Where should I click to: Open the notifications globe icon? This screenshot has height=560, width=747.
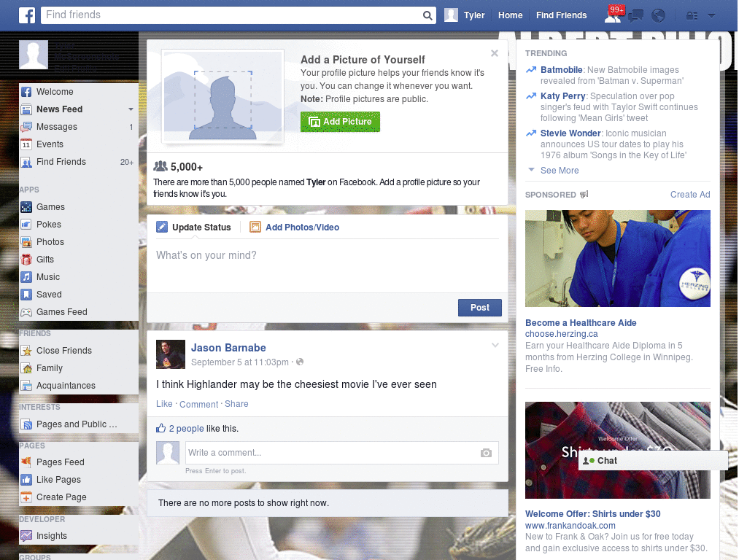[659, 16]
